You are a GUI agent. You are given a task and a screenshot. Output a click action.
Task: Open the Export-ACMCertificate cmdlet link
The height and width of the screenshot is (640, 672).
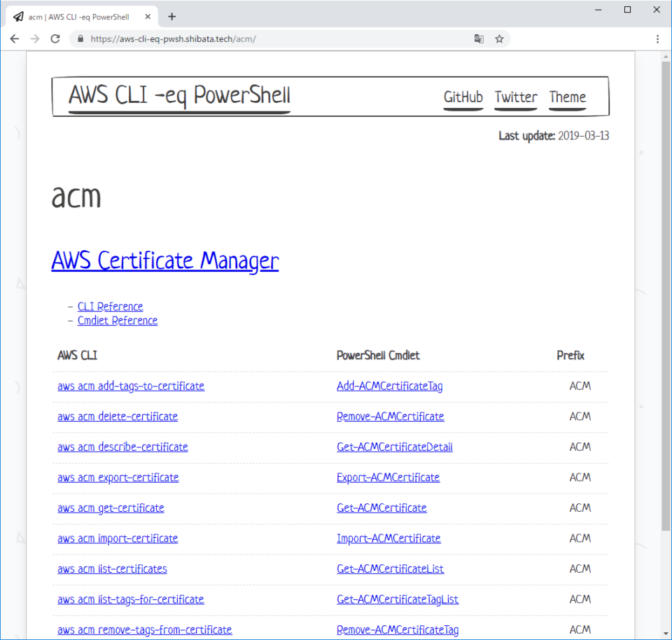click(x=388, y=477)
